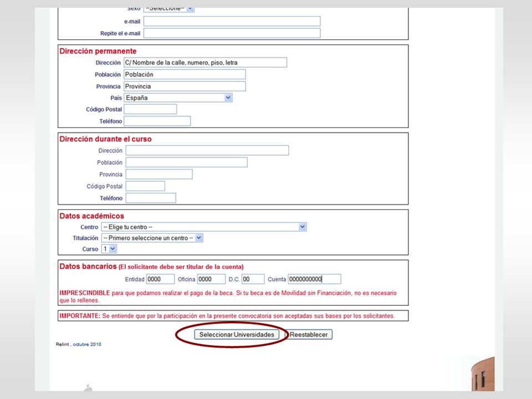
Task: Click Dirección field under Dirección durante el curso
Action: 207,150
